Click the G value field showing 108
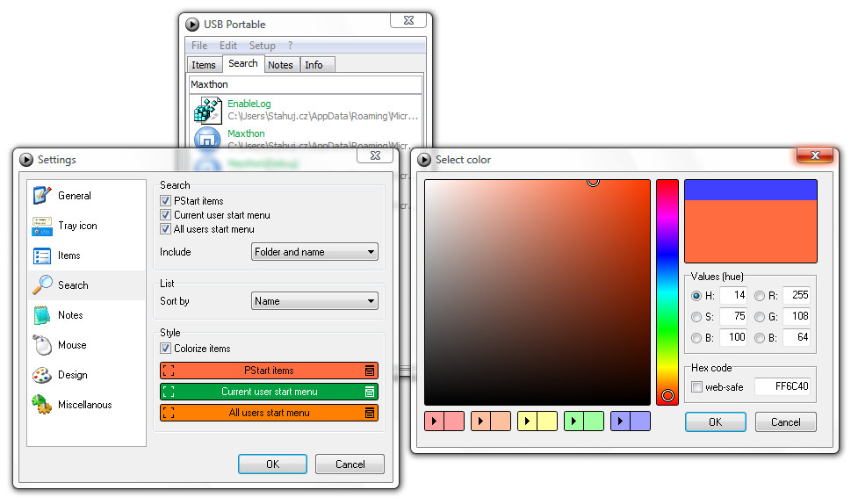The width and height of the screenshot is (851, 504). click(797, 316)
